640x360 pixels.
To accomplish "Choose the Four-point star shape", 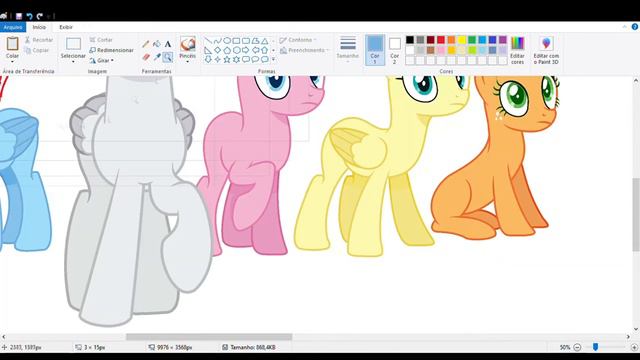I will point(217,60).
